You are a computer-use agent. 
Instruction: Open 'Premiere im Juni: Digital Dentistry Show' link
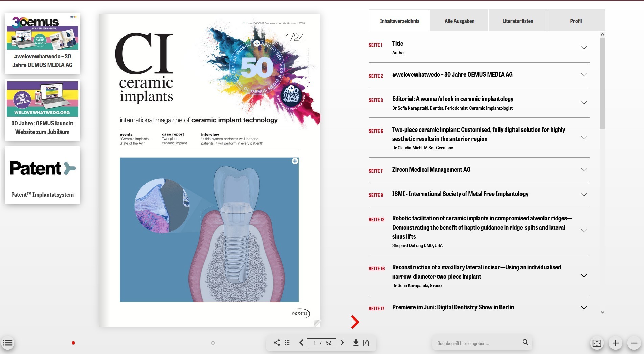pos(453,307)
